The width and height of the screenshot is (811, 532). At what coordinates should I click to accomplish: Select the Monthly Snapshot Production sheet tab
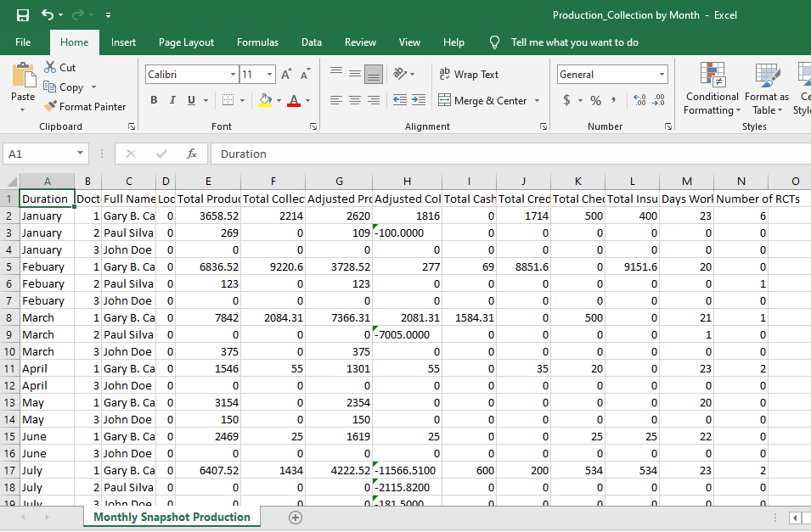(x=172, y=517)
